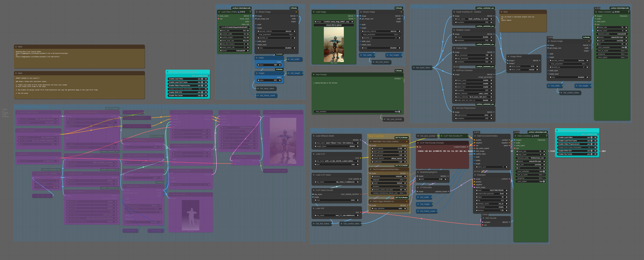Click the help question mark on Load Video (Path)
Image resolution: width=644 pixels, height=260 pixels.
(x=250, y=12)
